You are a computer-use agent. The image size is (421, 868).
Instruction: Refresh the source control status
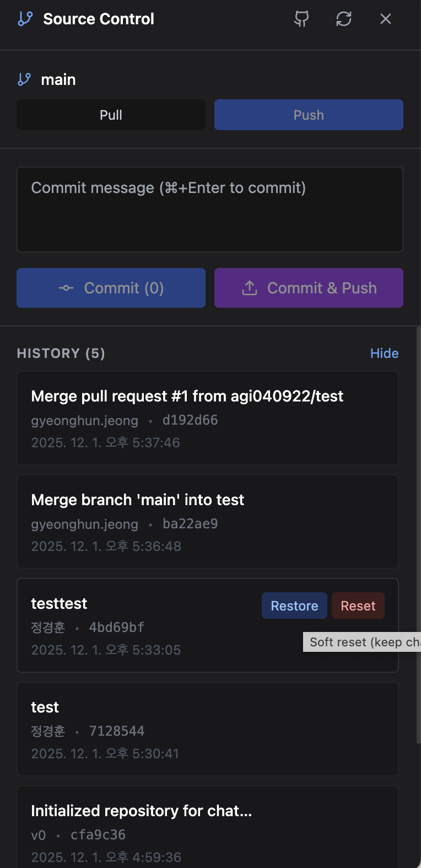point(343,18)
